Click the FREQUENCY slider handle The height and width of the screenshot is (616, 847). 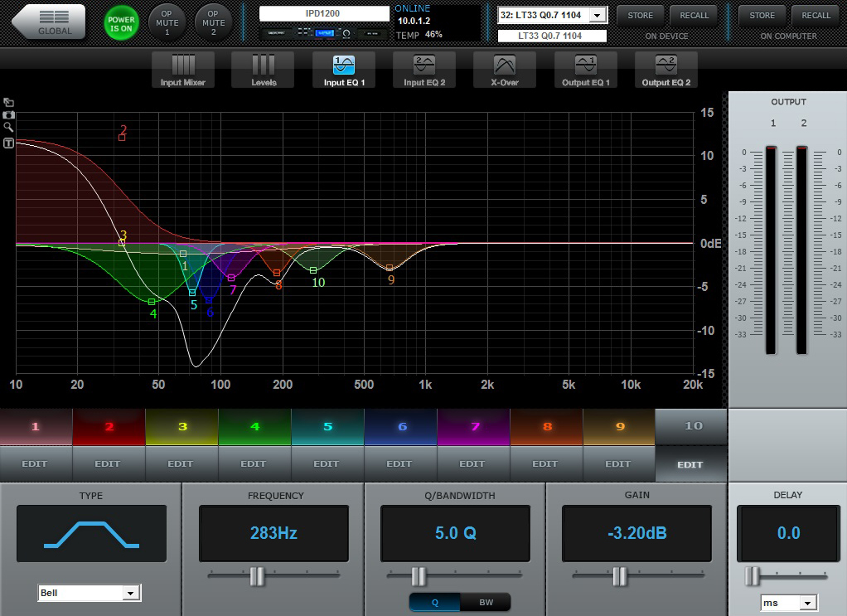[x=257, y=576]
